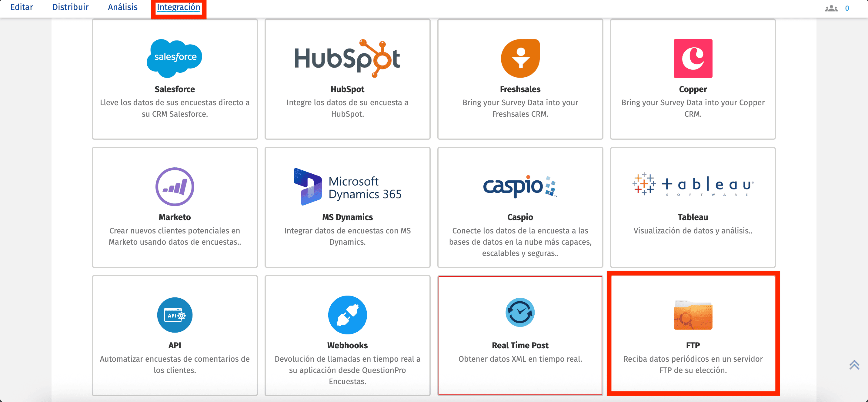Click the blue API gear icon
The height and width of the screenshot is (402, 868).
click(x=175, y=315)
